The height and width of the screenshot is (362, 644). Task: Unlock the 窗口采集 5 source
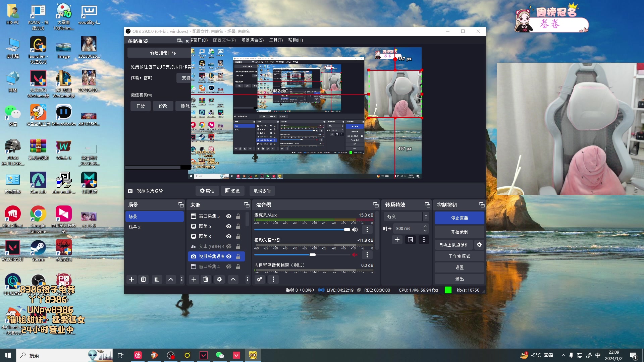pos(238,216)
